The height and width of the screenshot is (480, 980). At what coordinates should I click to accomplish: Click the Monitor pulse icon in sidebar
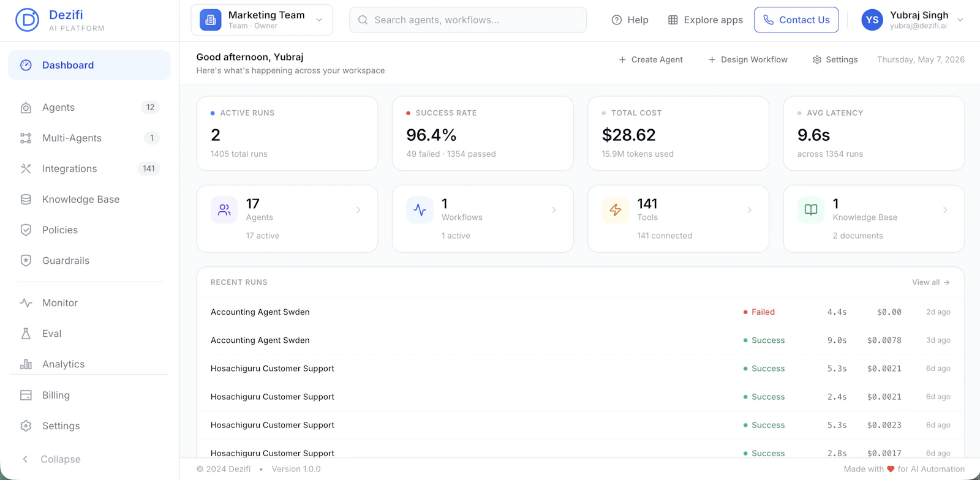coord(26,303)
